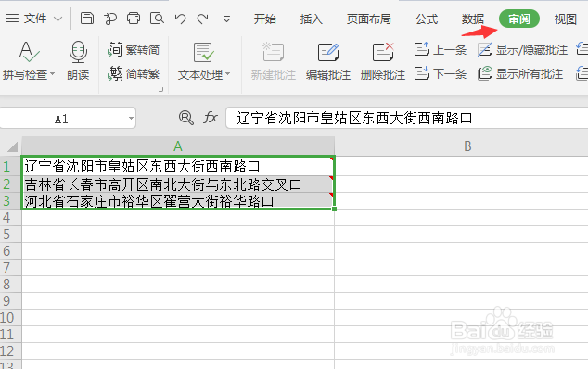The height and width of the screenshot is (369, 588).
Task: Click the Save icon
Action: 87,18
